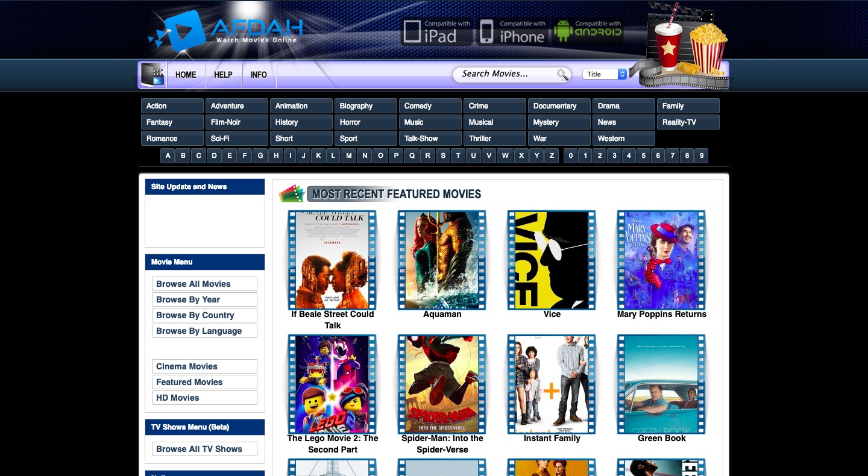This screenshot has height=476, width=868.
Task: Select the Musical genre
Action: [495, 122]
